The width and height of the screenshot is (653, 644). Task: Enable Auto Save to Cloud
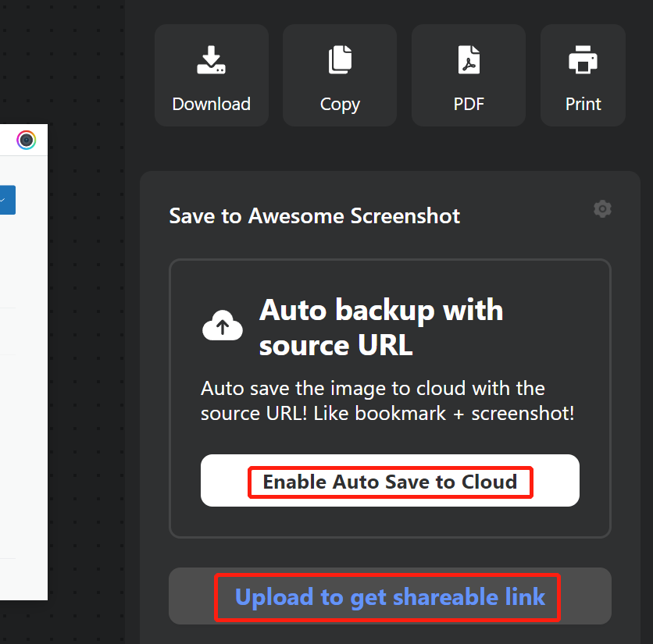pyautogui.click(x=390, y=480)
